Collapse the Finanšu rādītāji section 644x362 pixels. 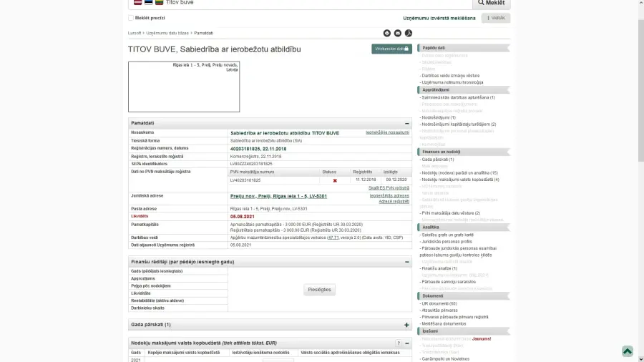[406, 262]
